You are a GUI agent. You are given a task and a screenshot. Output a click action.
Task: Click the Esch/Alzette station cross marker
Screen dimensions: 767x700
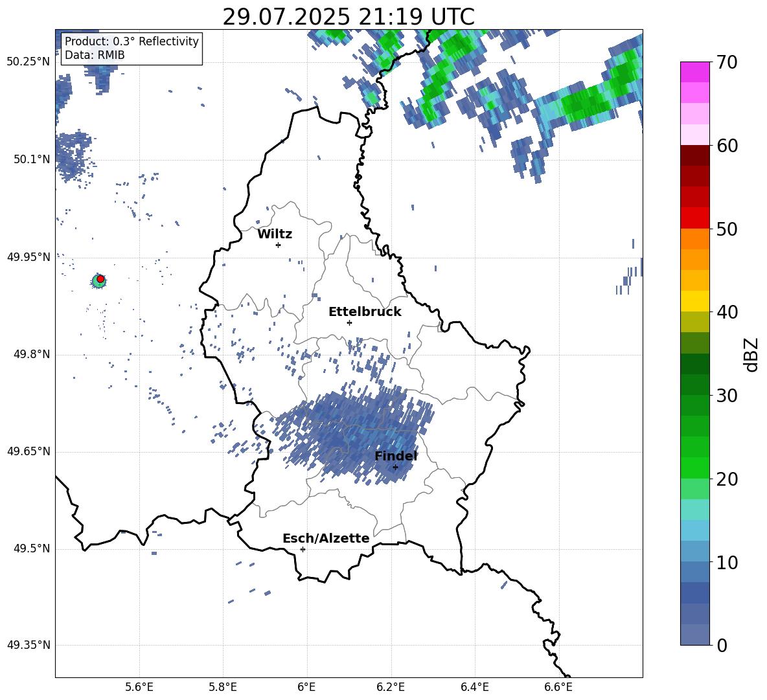tap(303, 549)
